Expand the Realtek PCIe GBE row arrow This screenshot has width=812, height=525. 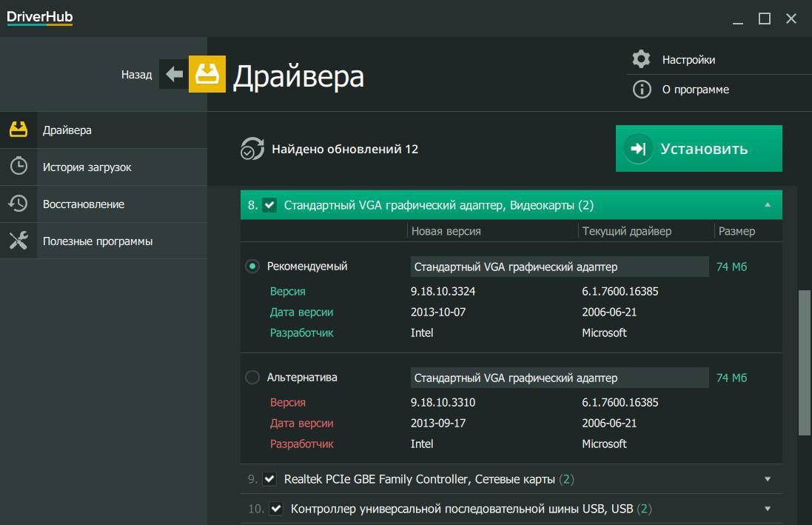coord(768,479)
